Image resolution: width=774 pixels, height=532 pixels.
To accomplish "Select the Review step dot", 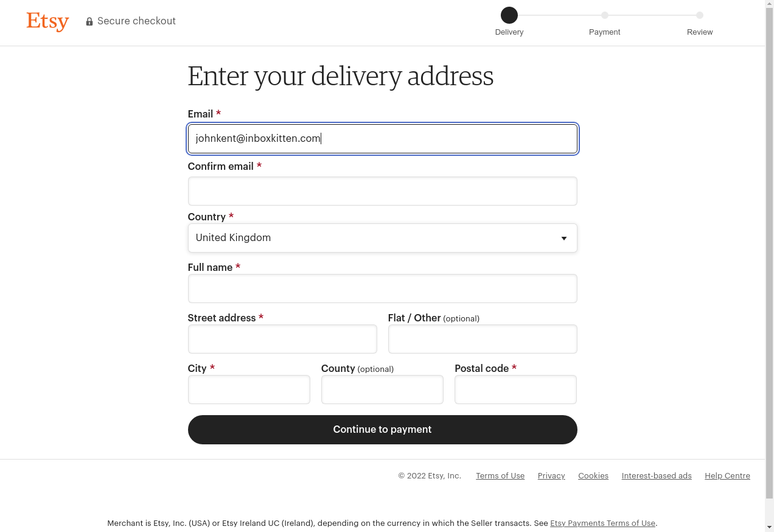I will tap(700, 15).
